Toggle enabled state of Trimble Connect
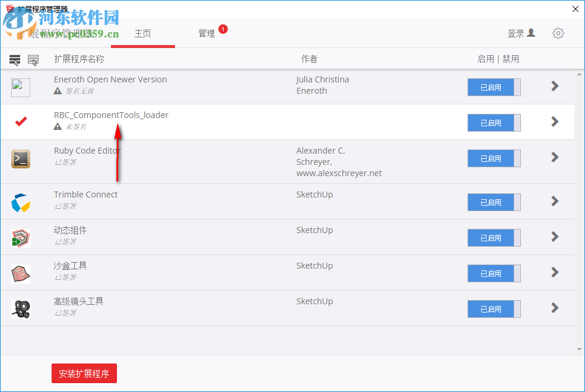This screenshot has height=392, width=585. [494, 202]
